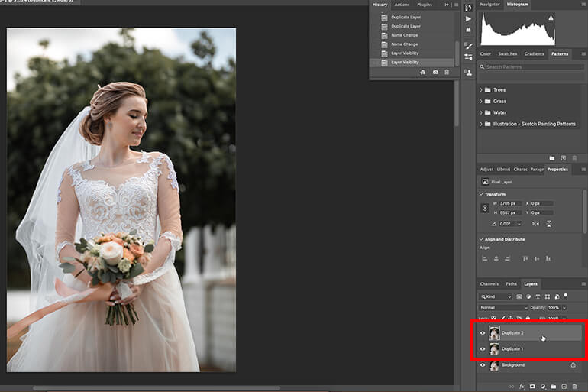
Task: Open rotation angle dropdown in Transform
Action: pos(519,224)
